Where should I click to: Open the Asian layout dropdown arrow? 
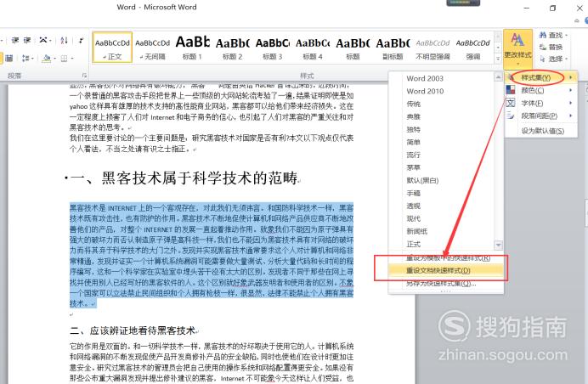(x=50, y=40)
